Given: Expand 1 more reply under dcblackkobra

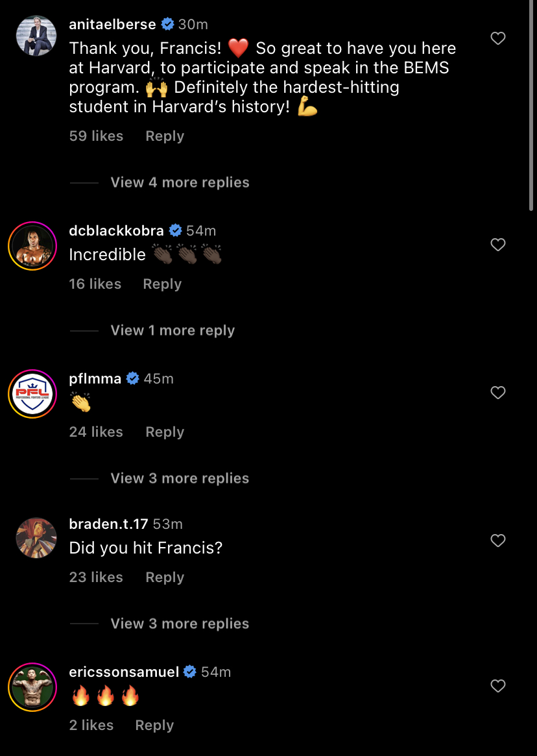Looking at the screenshot, I should (x=173, y=330).
